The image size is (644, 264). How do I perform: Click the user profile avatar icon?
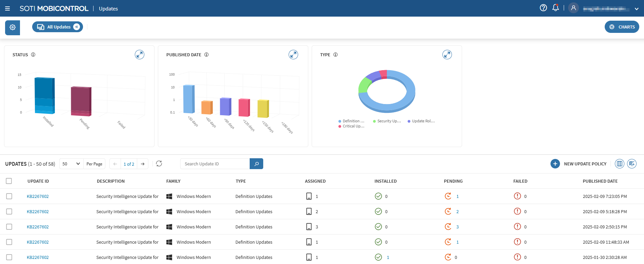(574, 8)
